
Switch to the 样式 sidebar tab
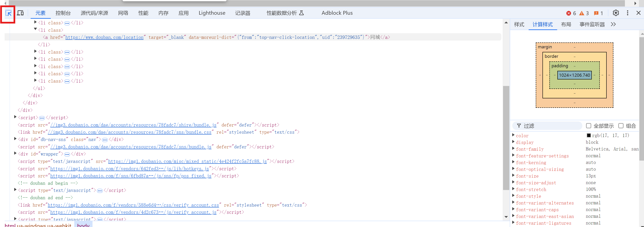519,25
